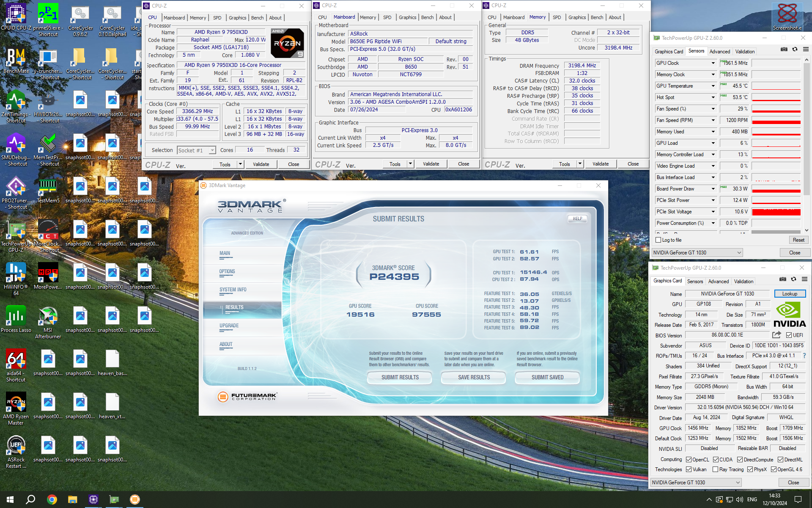812x508 pixels.
Task: Click the SUBMIT SAVED button
Action: click(547, 377)
